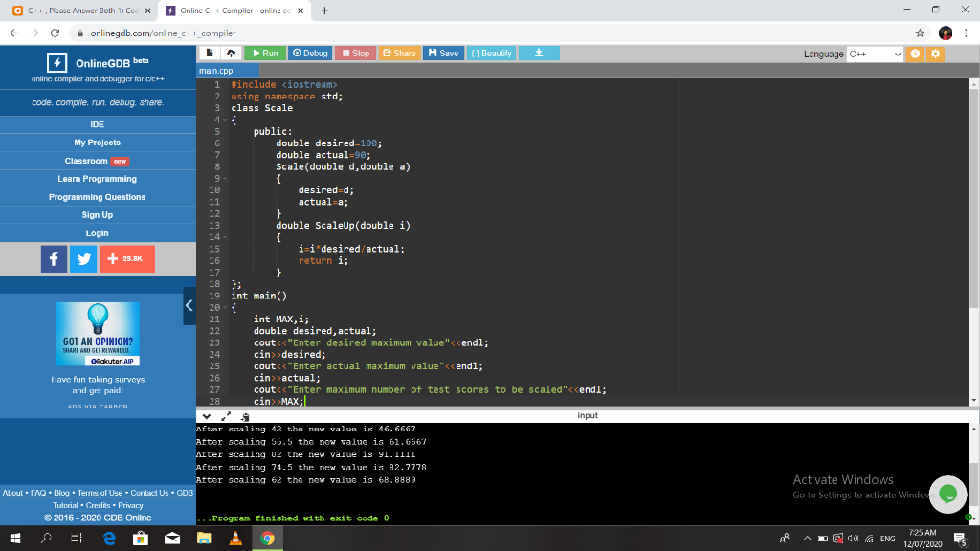Open Learn Programming link
The width and height of the screenshot is (980, 551).
pos(98,179)
